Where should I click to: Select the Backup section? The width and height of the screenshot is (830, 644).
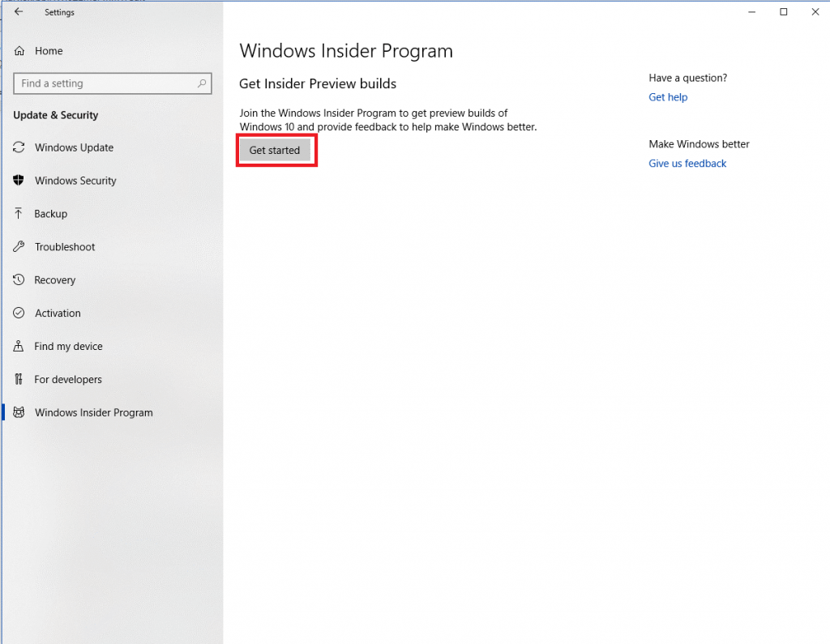(x=51, y=214)
